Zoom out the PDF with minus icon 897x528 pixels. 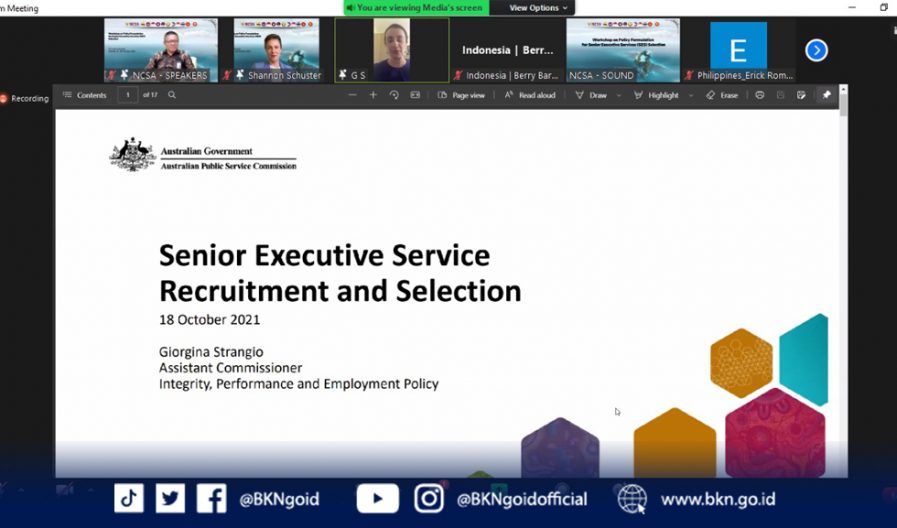(353, 95)
